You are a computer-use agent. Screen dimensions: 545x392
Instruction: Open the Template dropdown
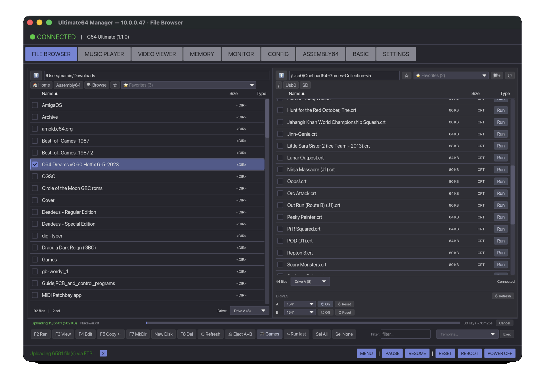[x=467, y=334]
